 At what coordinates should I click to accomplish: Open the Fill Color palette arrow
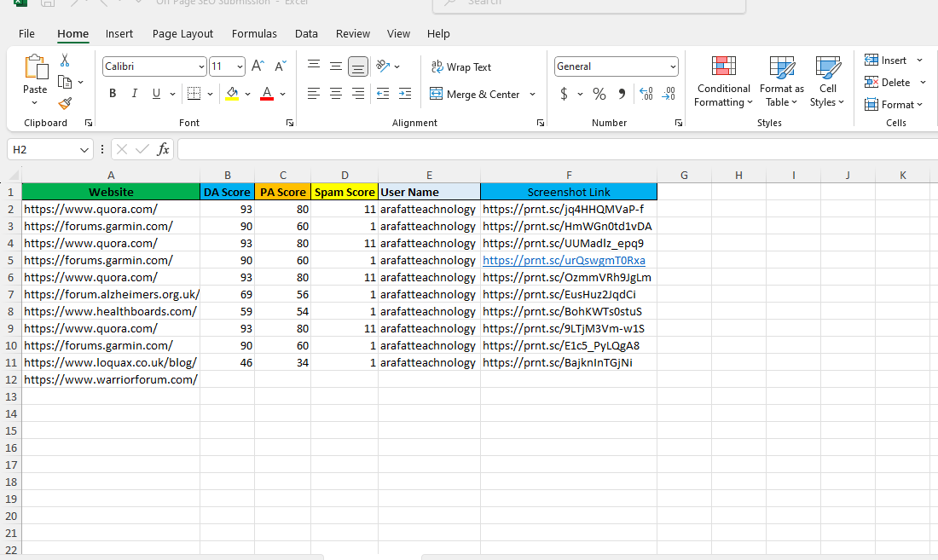click(x=247, y=94)
